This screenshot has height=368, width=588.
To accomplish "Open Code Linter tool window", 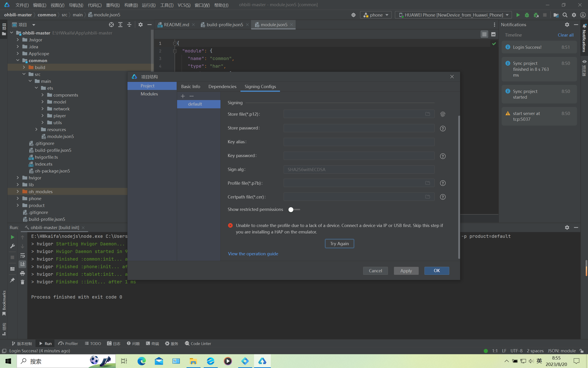I will pos(198,343).
